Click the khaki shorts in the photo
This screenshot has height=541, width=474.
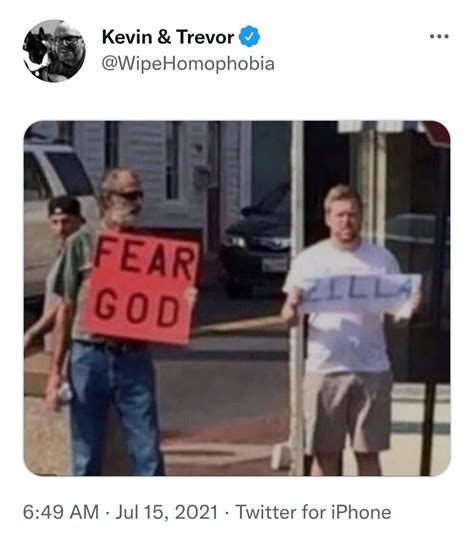(348, 412)
